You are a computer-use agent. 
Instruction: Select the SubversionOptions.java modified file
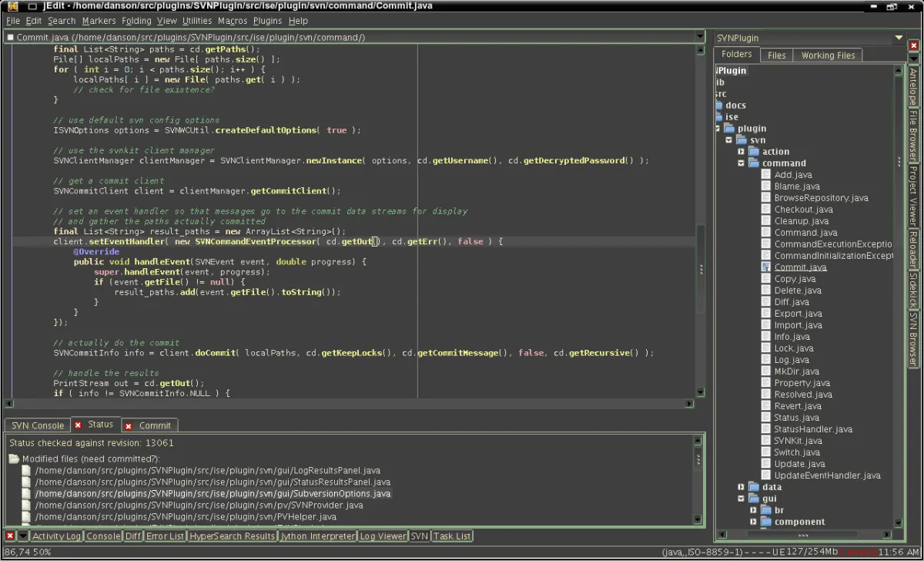pos(213,493)
